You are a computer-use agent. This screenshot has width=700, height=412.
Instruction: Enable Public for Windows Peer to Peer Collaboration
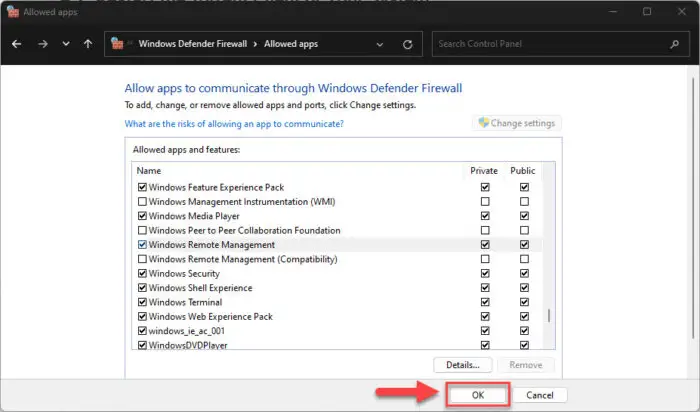(524, 230)
